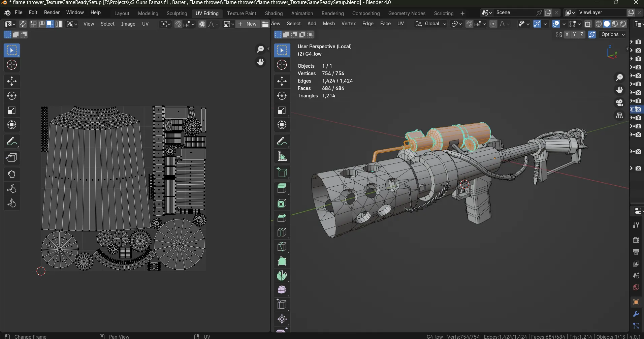Select the Inset Faces tool
This screenshot has width=644, height=339.
click(x=282, y=203)
